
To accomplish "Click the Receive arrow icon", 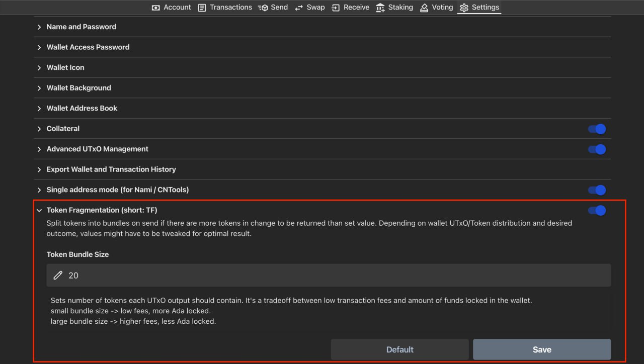I will click(336, 8).
